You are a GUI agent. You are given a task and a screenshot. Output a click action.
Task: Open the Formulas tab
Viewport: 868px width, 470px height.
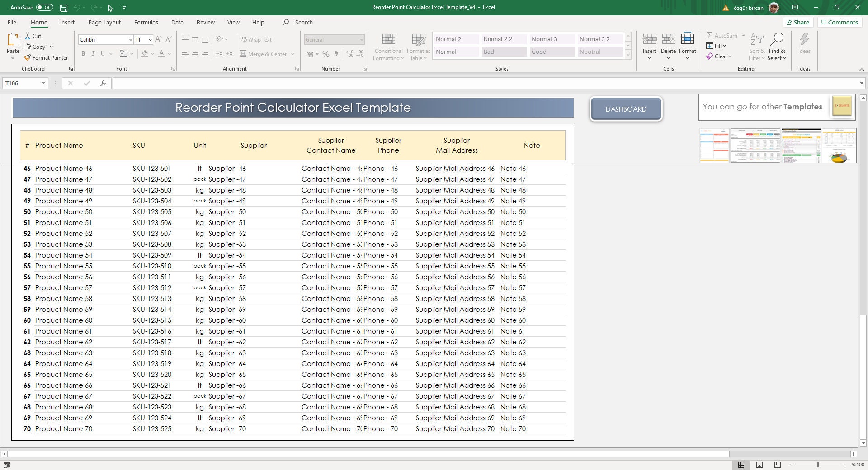(146, 22)
